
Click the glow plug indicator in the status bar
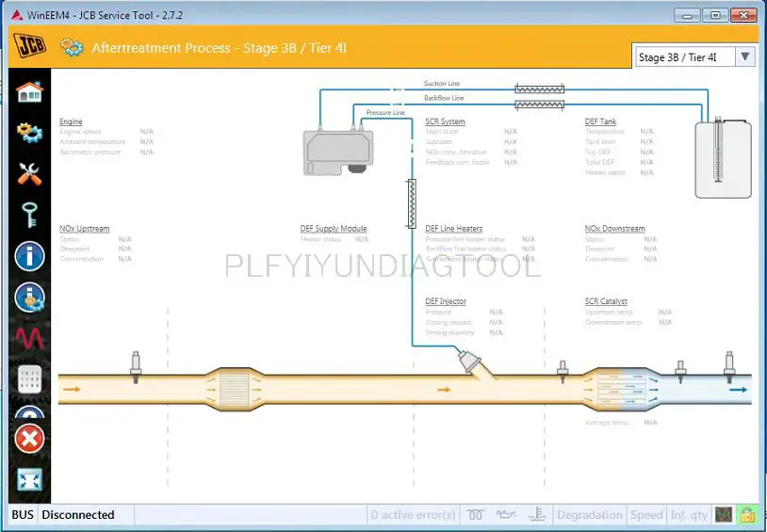(475, 515)
